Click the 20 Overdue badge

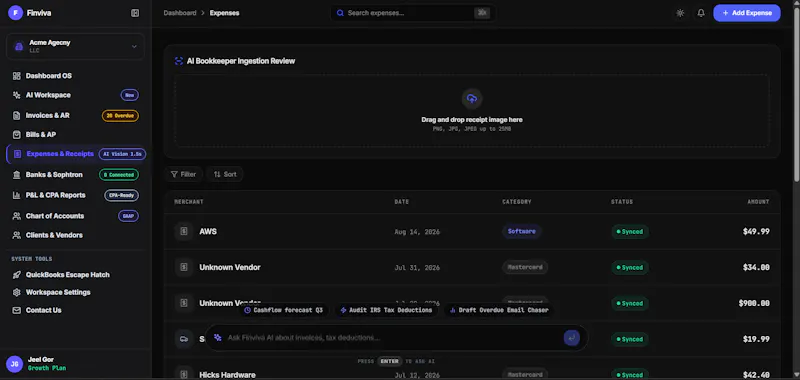[x=120, y=116]
